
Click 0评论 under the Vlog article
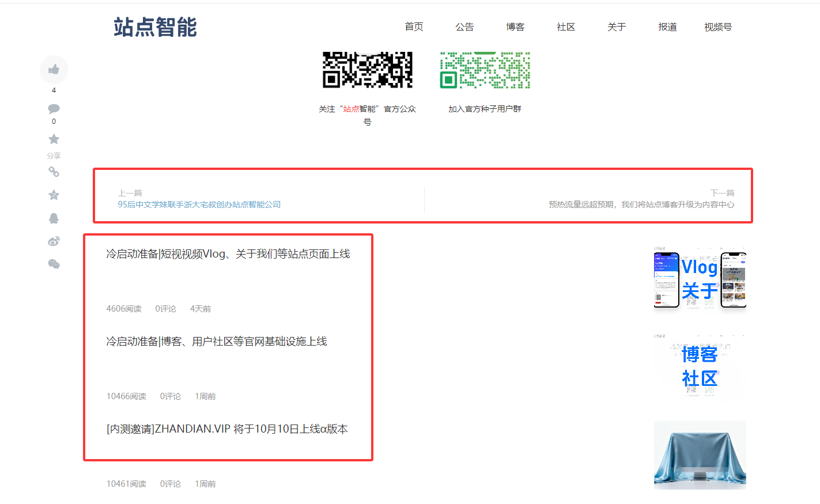(166, 309)
